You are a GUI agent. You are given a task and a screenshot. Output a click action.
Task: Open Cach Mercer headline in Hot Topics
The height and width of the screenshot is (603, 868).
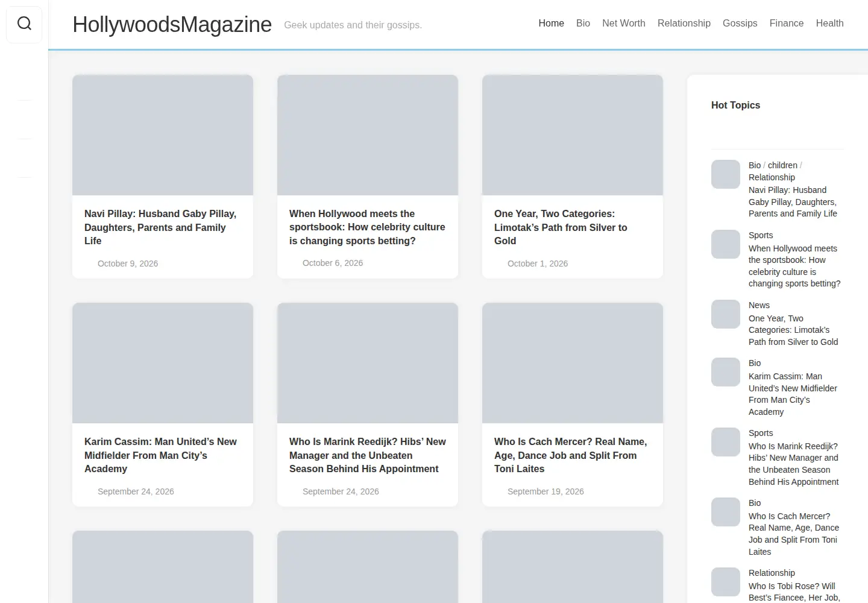[x=794, y=534]
